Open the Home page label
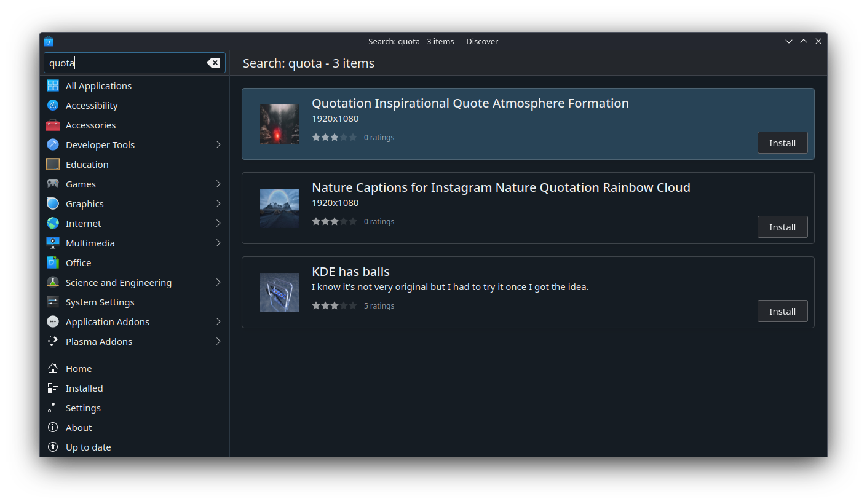The height and width of the screenshot is (504, 867). (x=79, y=368)
